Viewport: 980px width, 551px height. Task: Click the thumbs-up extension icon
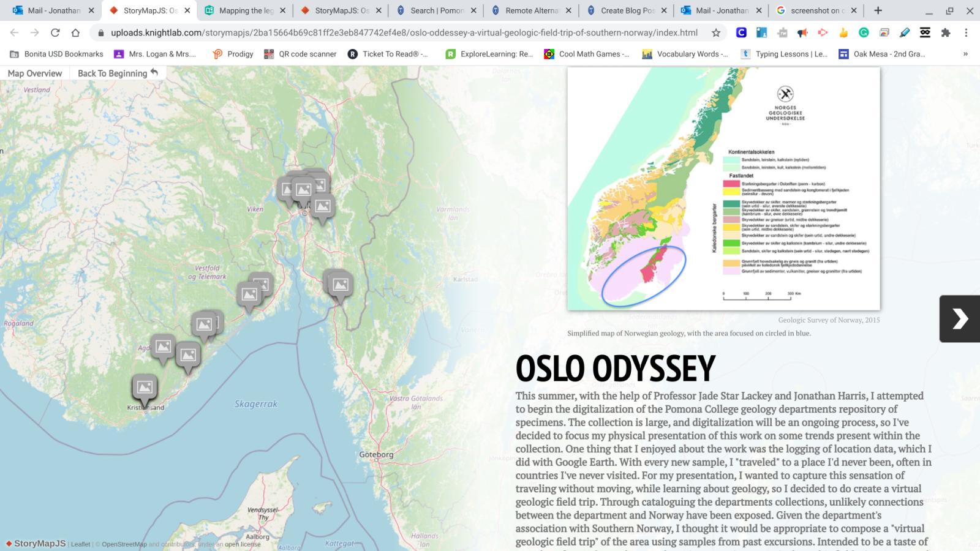[843, 34]
